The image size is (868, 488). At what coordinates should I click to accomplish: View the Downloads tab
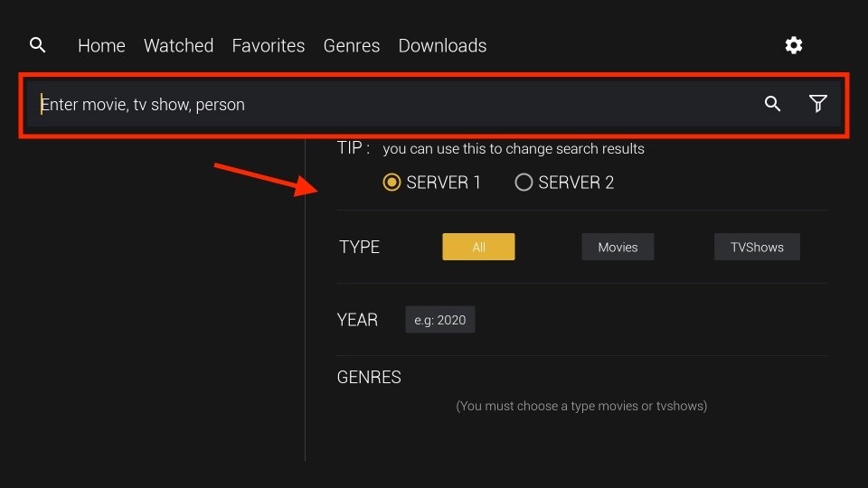[x=442, y=45]
